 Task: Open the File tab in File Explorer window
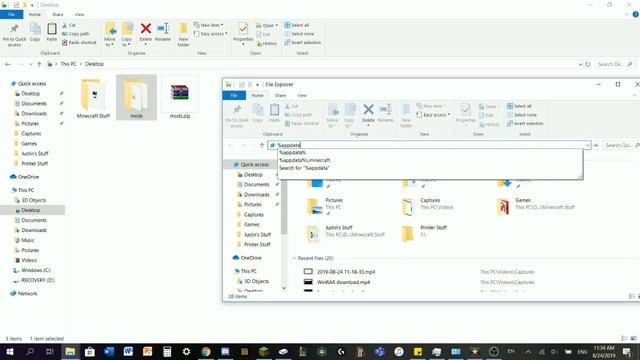234,96
